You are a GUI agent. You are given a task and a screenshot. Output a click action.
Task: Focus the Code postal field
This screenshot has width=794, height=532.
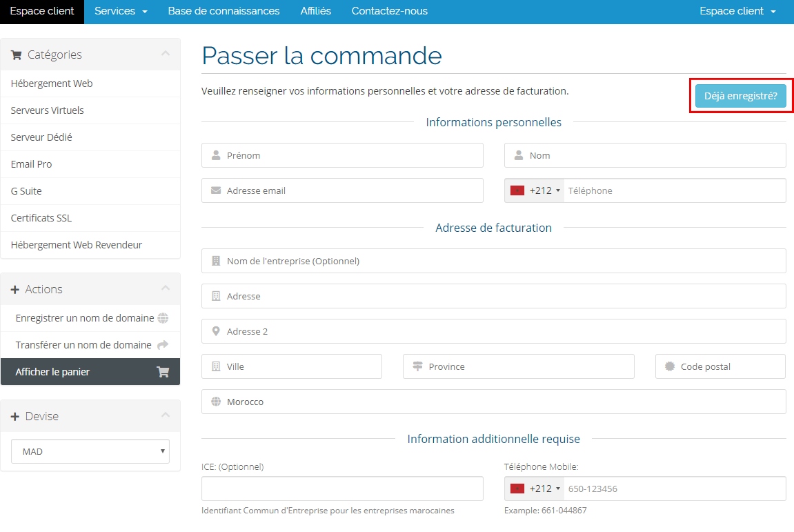[x=721, y=366]
